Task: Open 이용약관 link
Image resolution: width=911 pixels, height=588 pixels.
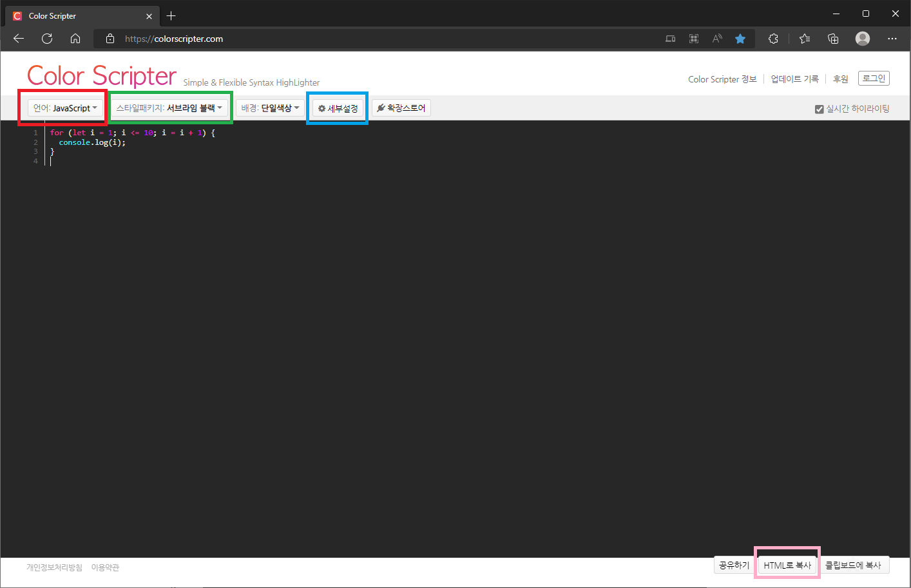Action: 105,567
